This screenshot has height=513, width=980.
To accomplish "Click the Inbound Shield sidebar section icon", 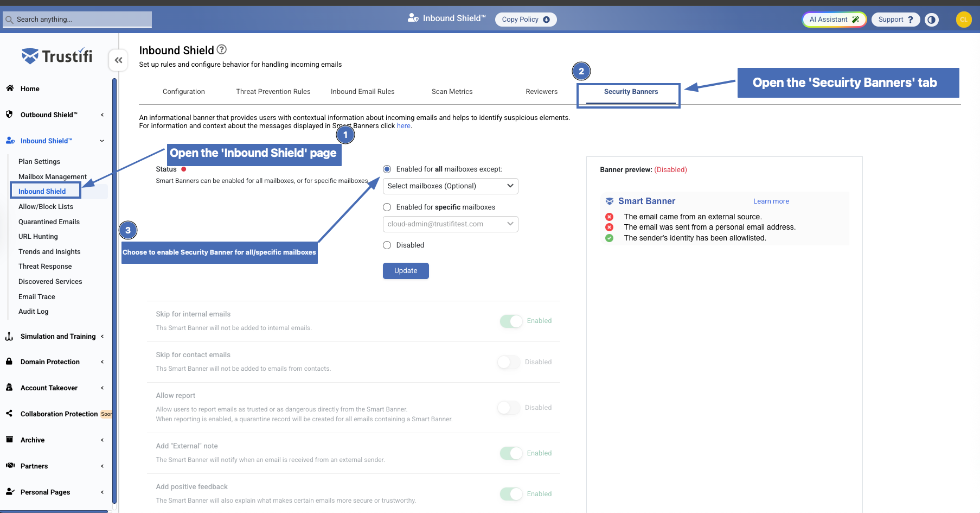I will [x=10, y=141].
